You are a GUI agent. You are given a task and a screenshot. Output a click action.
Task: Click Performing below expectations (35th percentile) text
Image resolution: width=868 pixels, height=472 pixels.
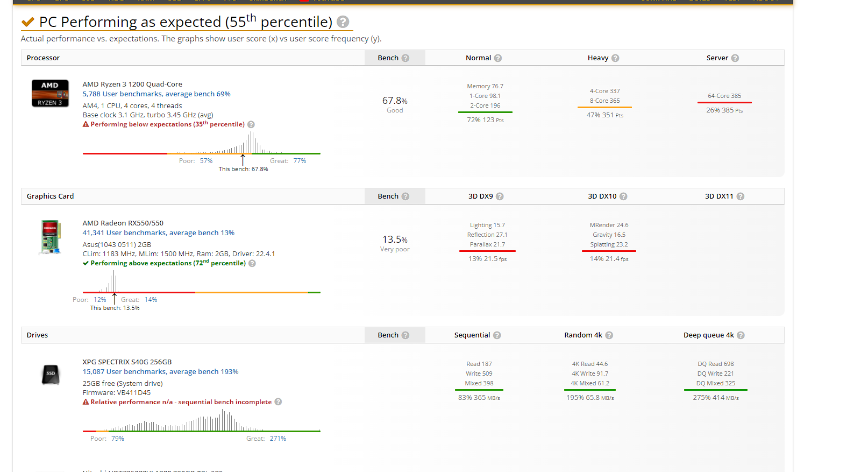[x=167, y=124]
